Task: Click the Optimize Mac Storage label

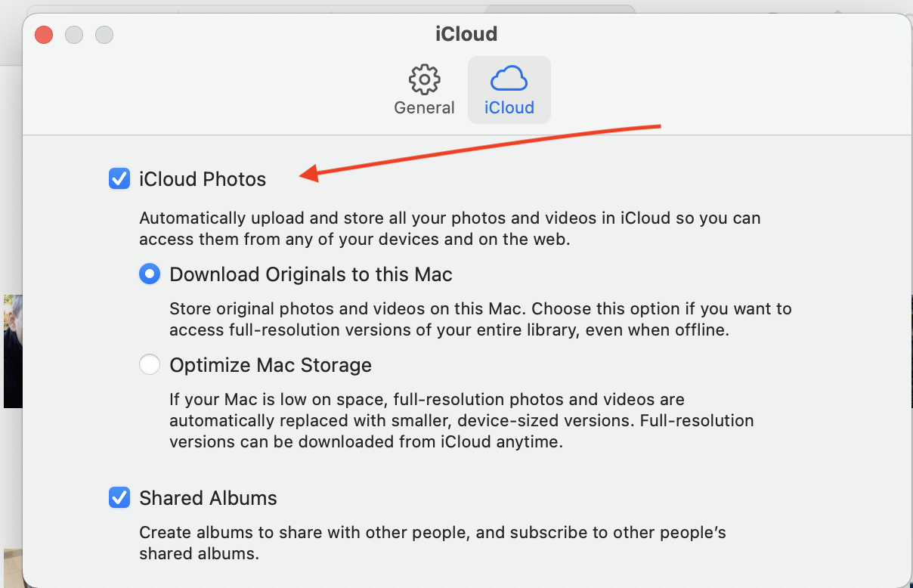Action: point(271,365)
